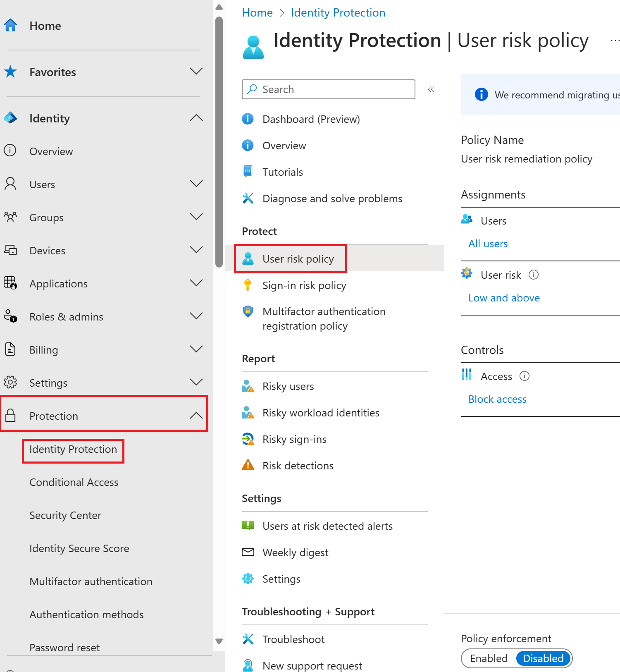
Task: Click the Troubleshoot tools icon
Action: [248, 639]
